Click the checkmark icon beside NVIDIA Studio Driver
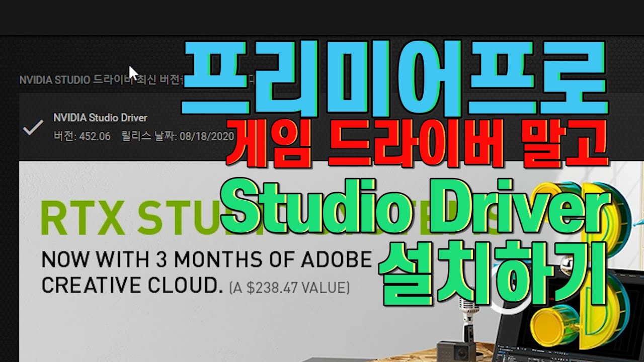The height and width of the screenshot is (362, 644). point(33,128)
